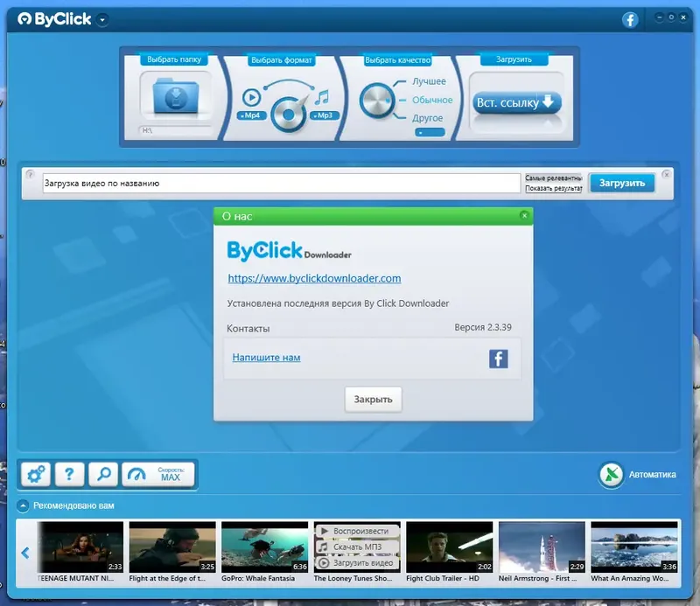The image size is (700, 606).
Task: Select the Лучшее quality option
Action: (428, 80)
